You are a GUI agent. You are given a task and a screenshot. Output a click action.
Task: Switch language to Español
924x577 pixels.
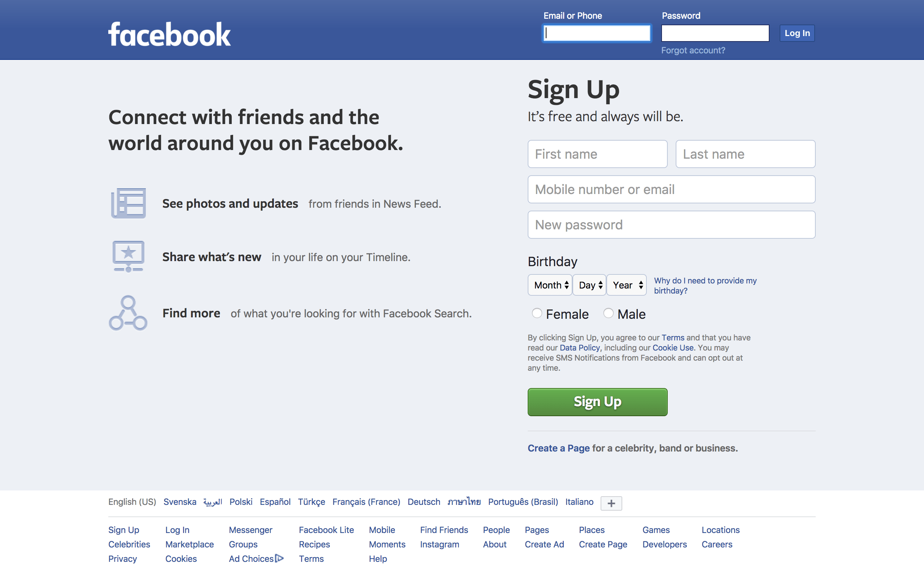tap(275, 502)
